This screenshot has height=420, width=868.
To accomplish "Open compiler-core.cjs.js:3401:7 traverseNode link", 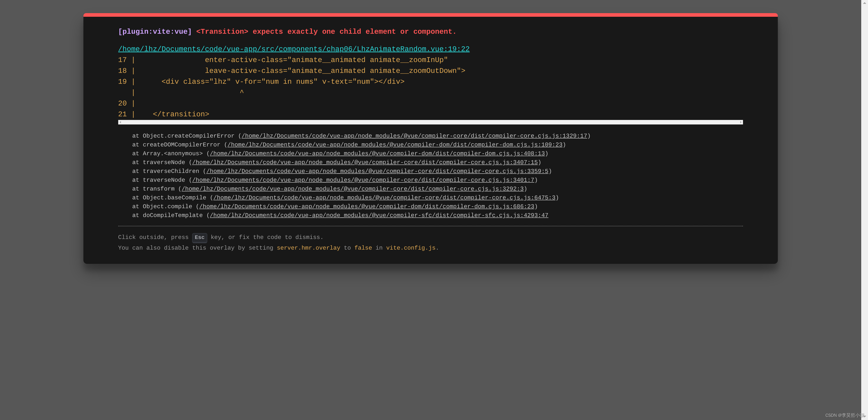I will pyautogui.click(x=363, y=180).
